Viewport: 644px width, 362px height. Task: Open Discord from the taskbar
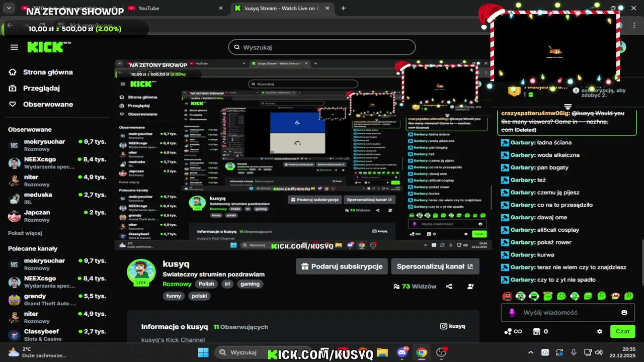(x=402, y=352)
